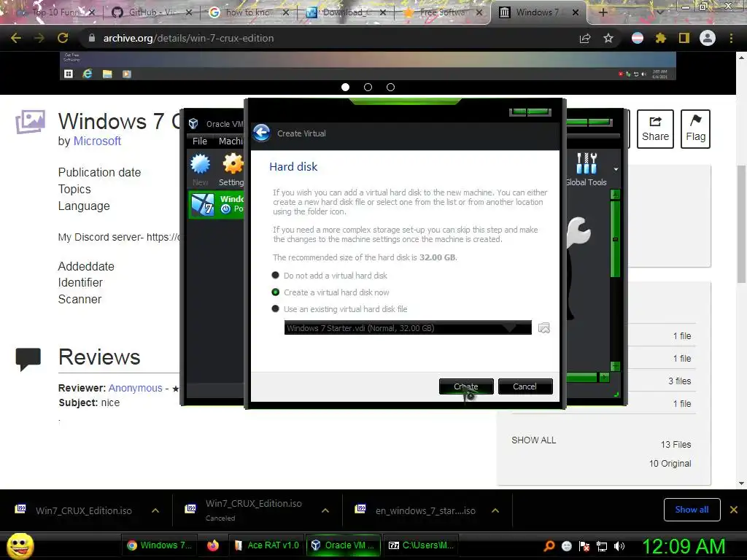Open the File menu in VirtualBox
The height and width of the screenshot is (560, 747).
[200, 141]
